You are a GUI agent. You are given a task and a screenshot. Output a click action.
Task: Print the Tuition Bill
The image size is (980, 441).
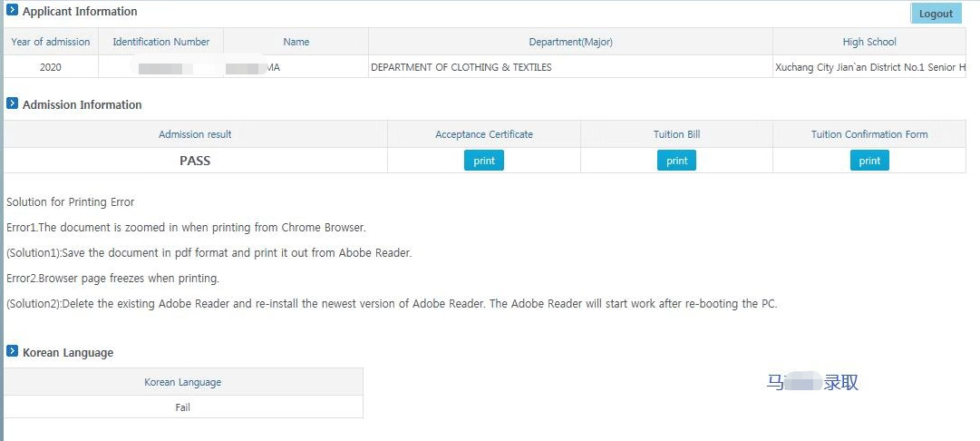676,161
